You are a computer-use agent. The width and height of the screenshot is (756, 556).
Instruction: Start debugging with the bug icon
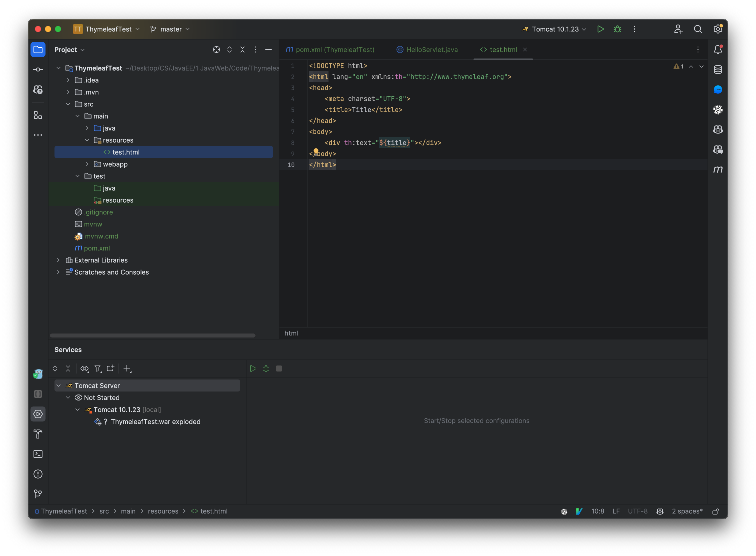[617, 29]
